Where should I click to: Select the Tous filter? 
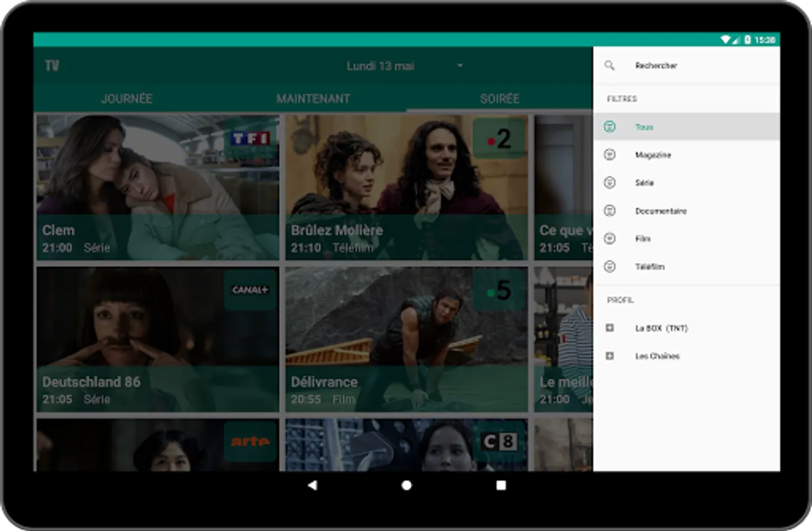(686, 127)
